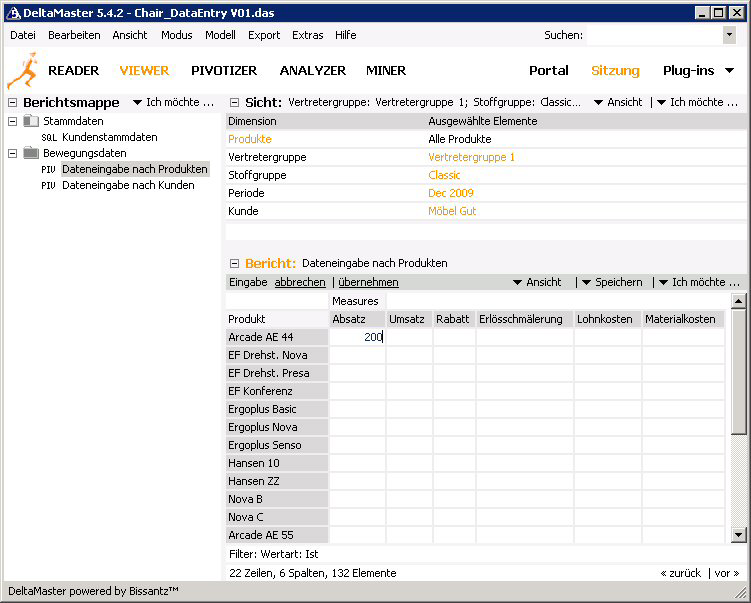Click the Erlösschmälerung column header

524,319
